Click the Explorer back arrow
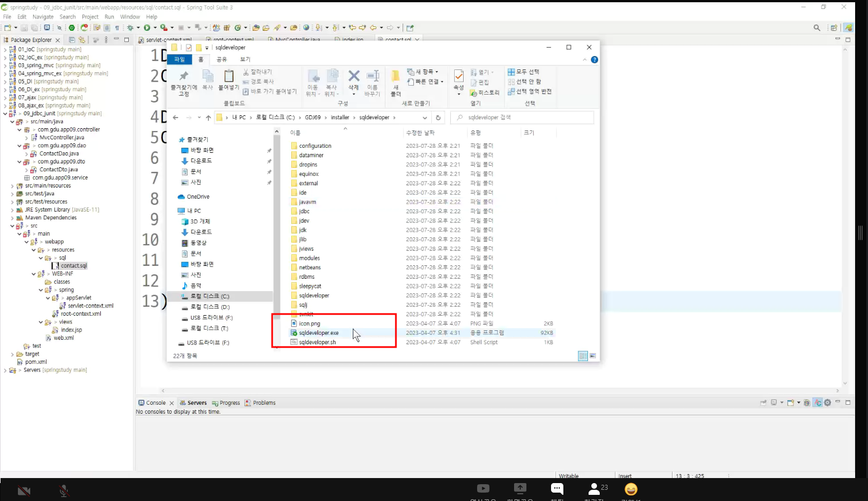 176,118
